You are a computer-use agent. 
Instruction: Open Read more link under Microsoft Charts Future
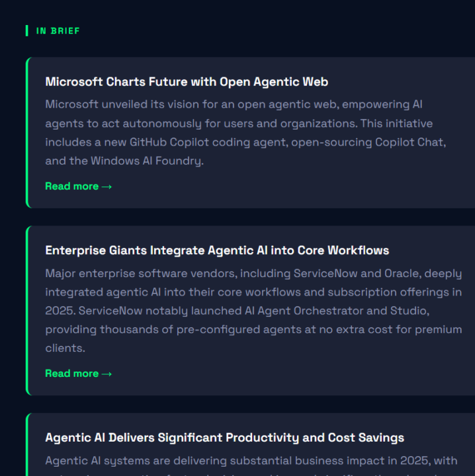point(78,186)
